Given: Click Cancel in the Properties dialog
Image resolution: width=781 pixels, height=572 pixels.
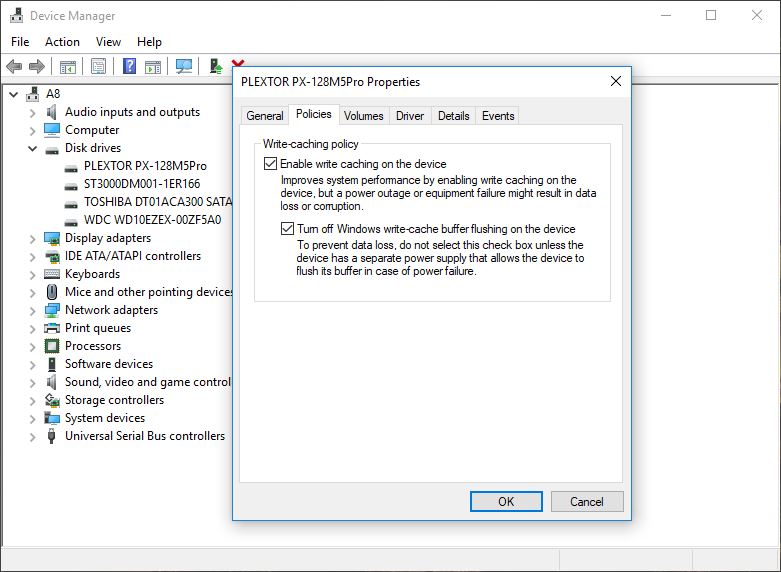Looking at the screenshot, I should tap(587, 501).
